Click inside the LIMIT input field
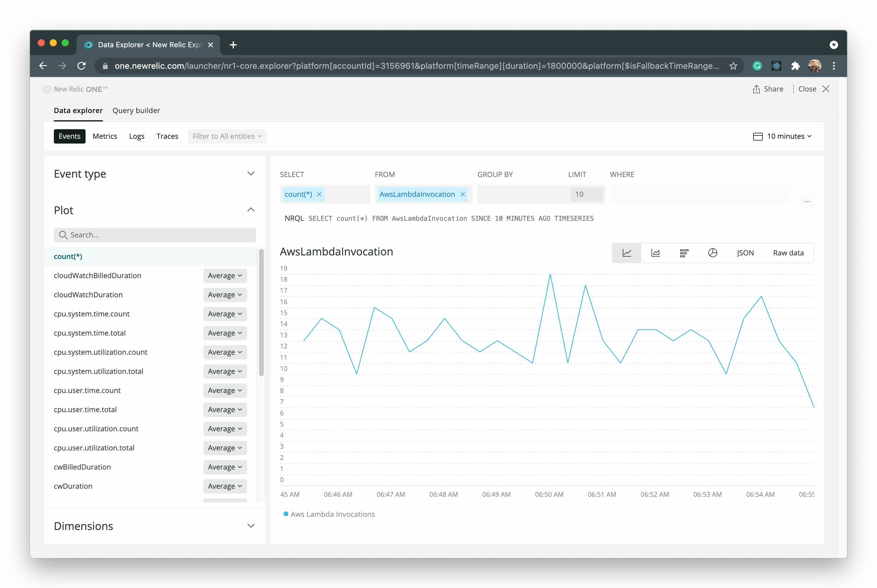 [587, 194]
